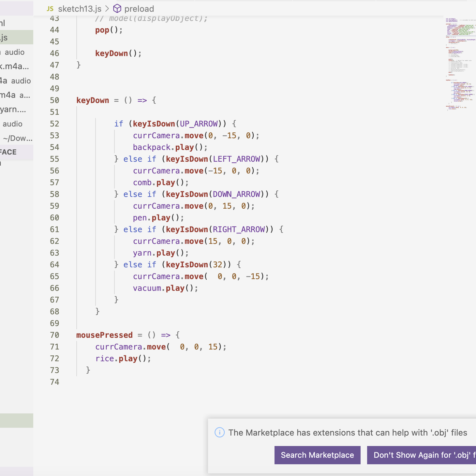476x476 pixels.
Task: Collapse the FACE section header in sidebar
Action: click(x=10, y=152)
